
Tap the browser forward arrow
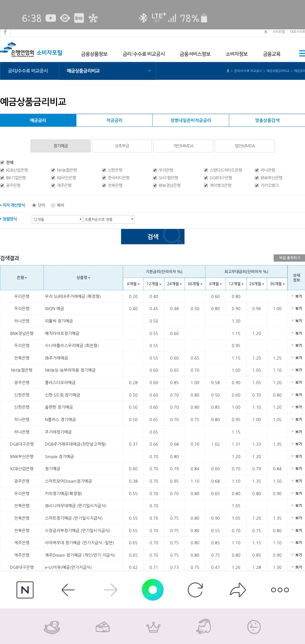point(110,590)
